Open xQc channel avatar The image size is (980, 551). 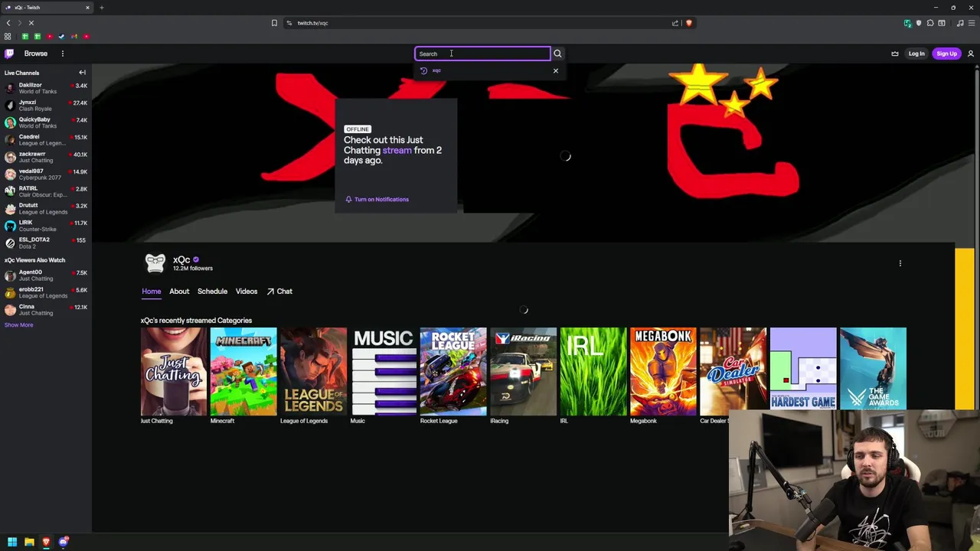pyautogui.click(x=155, y=263)
